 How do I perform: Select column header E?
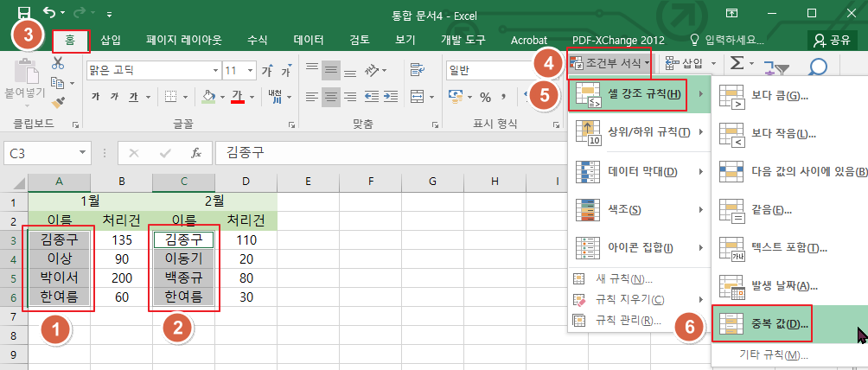[309, 182]
